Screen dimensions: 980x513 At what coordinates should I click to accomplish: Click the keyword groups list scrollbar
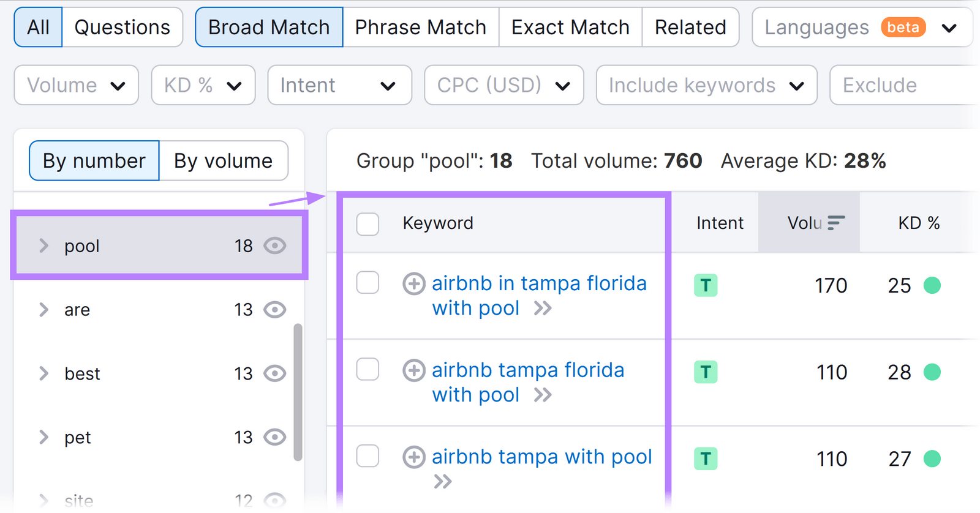pos(298,392)
